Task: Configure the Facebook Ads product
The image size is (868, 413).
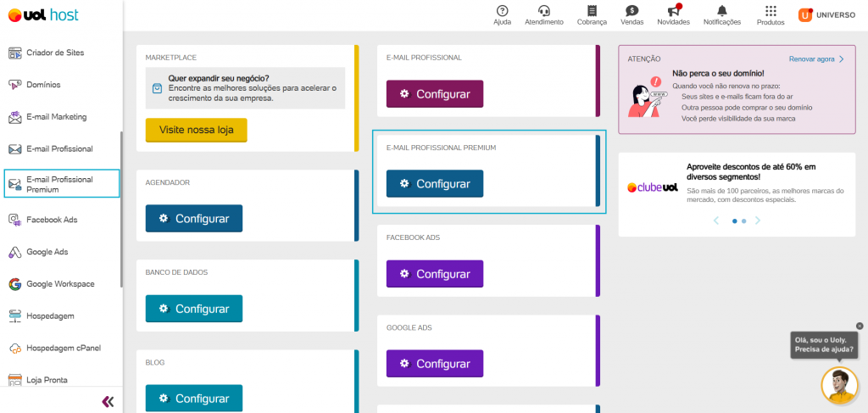Action: (435, 274)
